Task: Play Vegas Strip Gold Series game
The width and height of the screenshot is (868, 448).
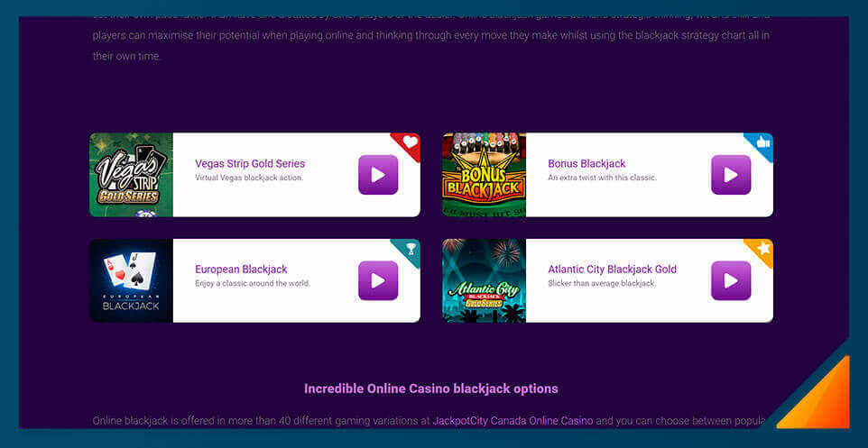Action: pos(378,175)
